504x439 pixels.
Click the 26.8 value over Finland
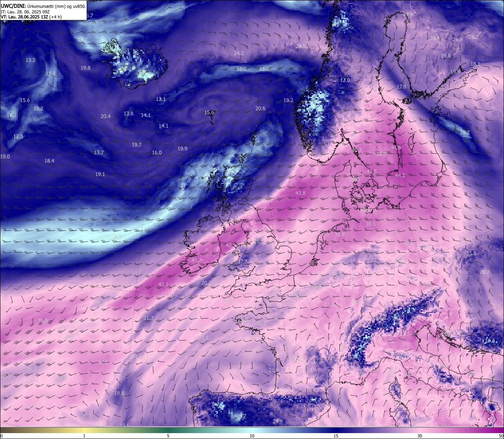click(x=458, y=40)
